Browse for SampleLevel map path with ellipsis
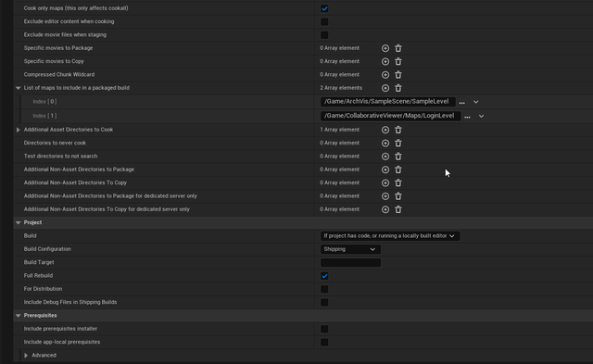This screenshot has height=364, width=593. point(461,102)
